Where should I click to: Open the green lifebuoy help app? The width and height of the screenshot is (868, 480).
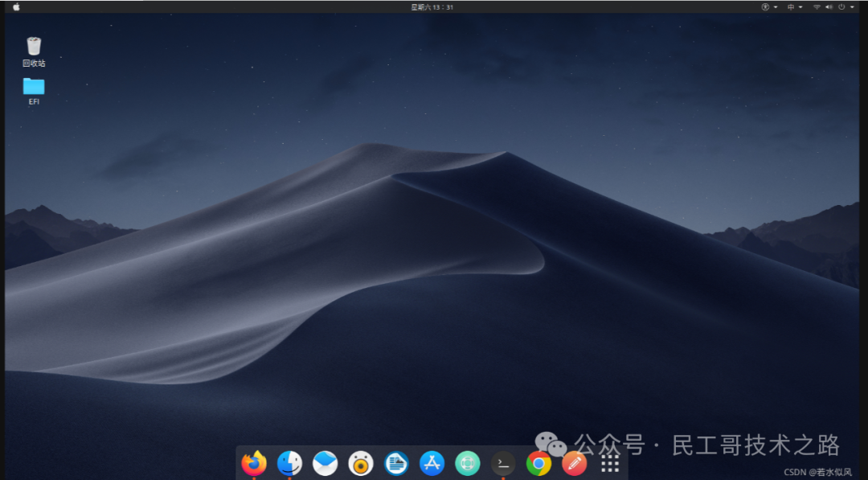(467, 463)
